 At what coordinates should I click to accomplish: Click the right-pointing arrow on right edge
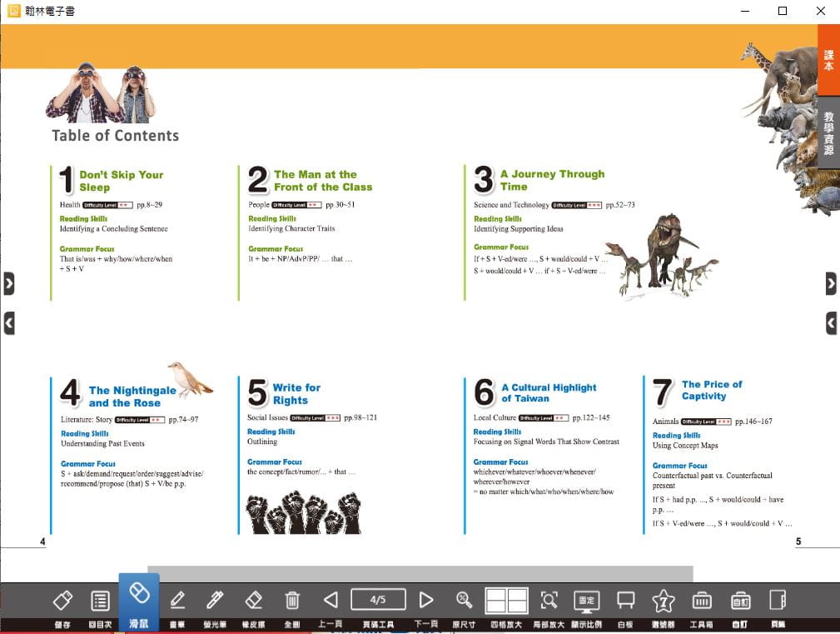tap(831, 283)
